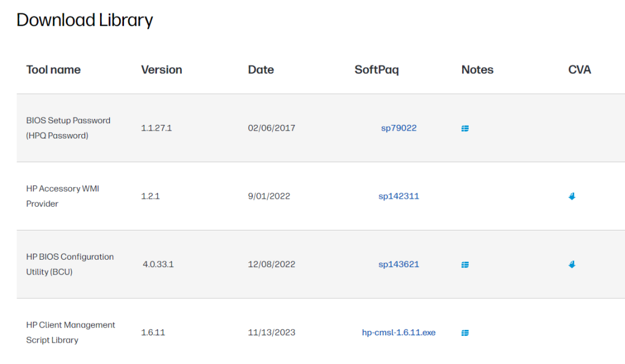Select the CVA column header
The height and width of the screenshot is (364, 625).
click(580, 70)
